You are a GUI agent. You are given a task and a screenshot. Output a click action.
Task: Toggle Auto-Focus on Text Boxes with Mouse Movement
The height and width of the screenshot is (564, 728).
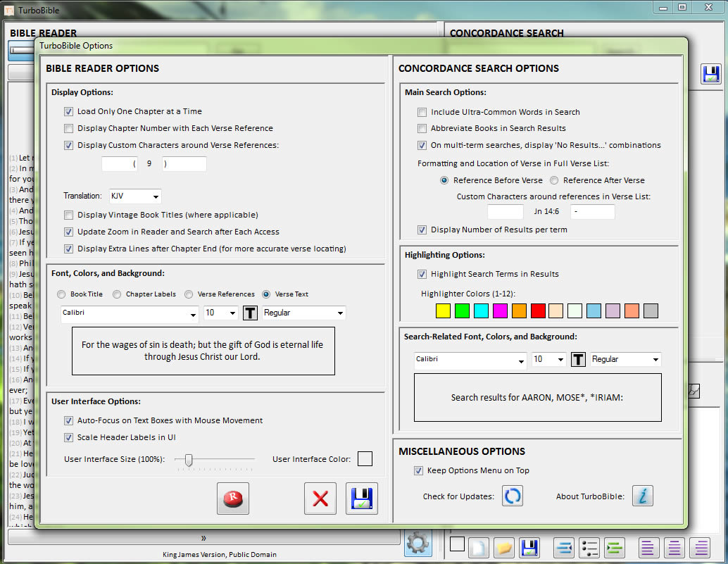coord(69,420)
